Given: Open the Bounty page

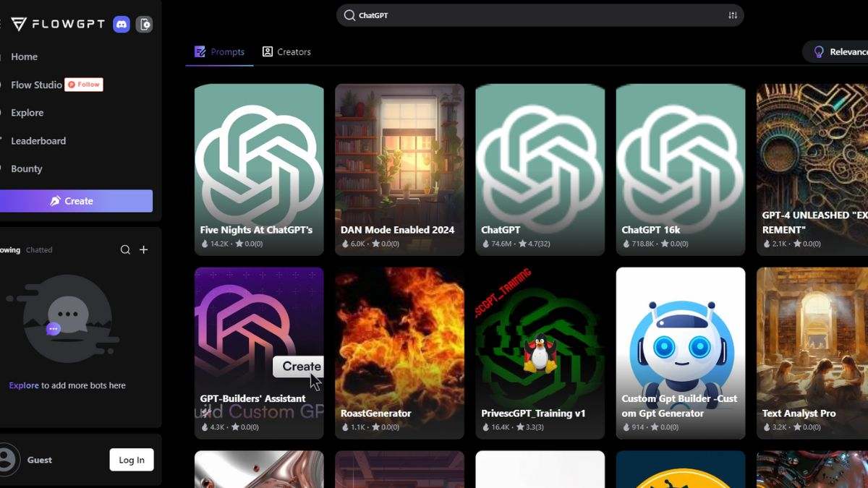Looking at the screenshot, I should pyautogui.click(x=26, y=168).
